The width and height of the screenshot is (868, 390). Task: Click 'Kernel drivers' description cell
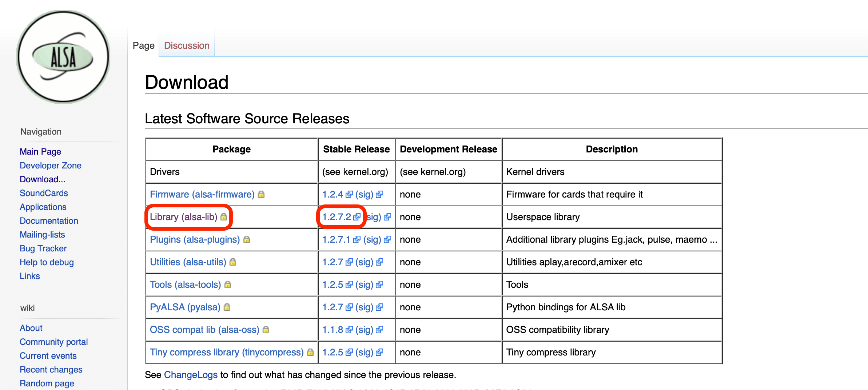(612, 172)
